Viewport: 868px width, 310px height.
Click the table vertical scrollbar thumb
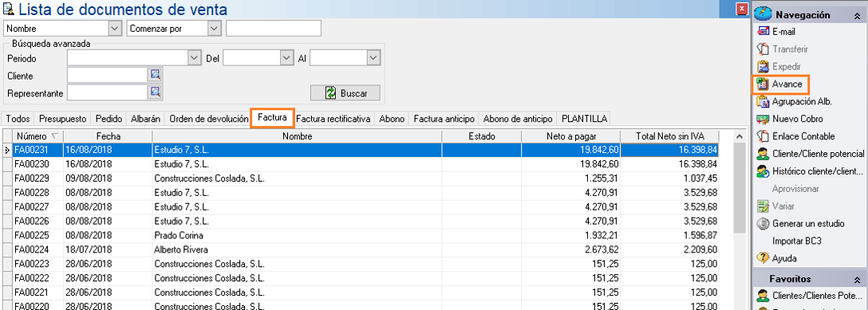click(739, 188)
